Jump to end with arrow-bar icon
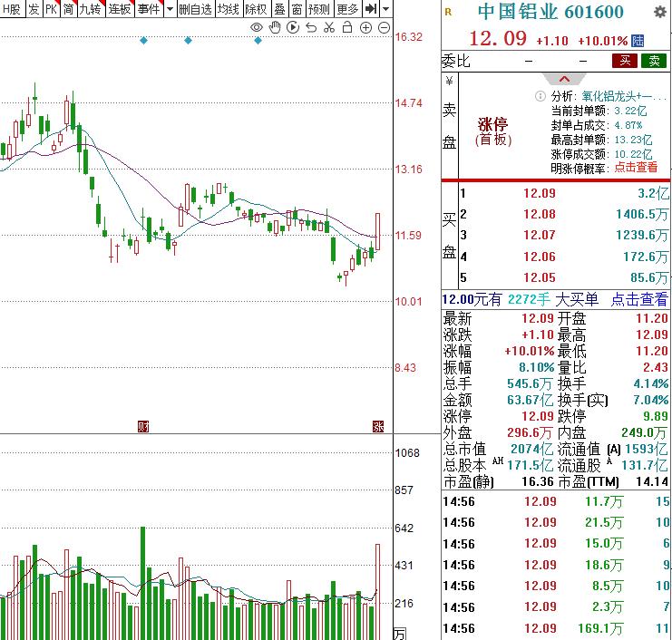Viewport: 672px width, 640px height. point(371,8)
